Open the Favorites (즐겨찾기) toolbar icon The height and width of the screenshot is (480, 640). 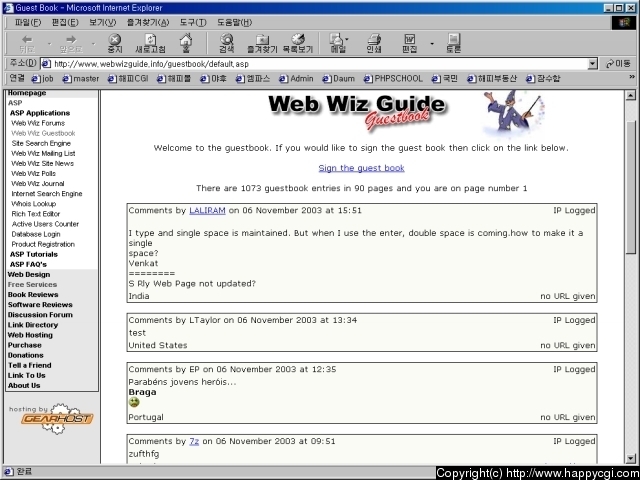point(262,43)
